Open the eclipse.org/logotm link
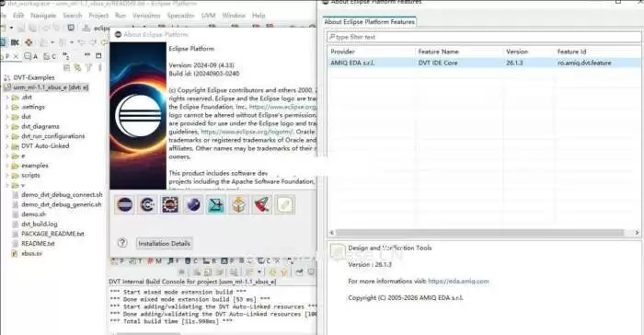 247,132
